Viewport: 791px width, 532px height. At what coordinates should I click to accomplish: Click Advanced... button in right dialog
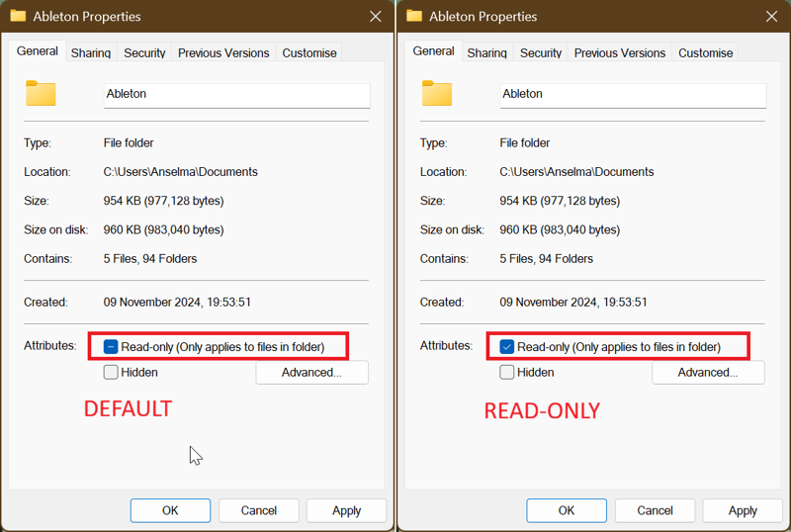click(x=708, y=373)
